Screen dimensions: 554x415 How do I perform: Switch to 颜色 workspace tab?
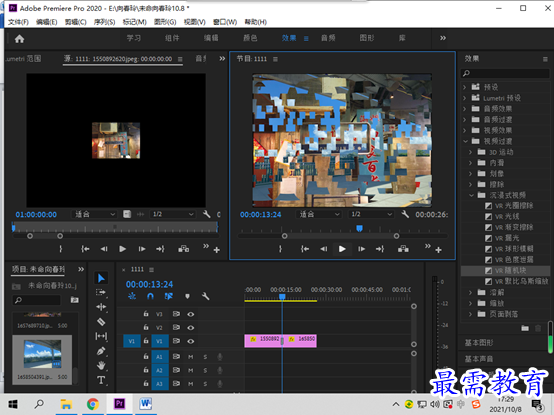[250, 38]
